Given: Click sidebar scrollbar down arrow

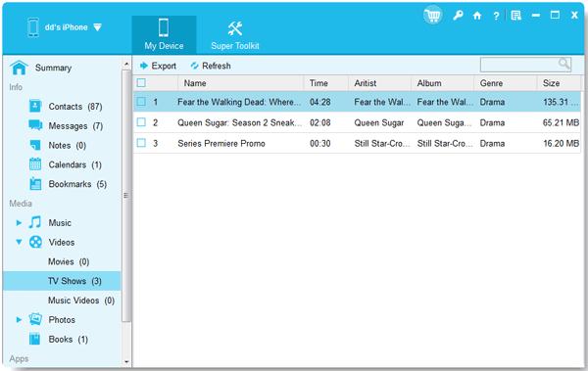Looking at the screenshot, I should click(x=126, y=361).
